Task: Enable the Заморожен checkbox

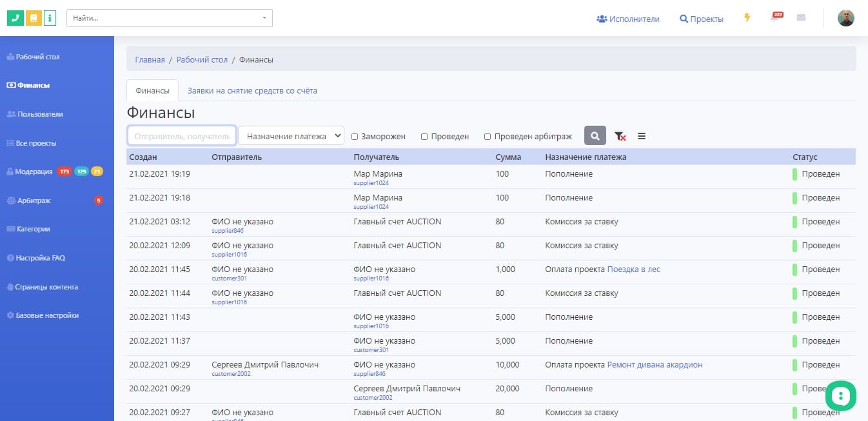Action: 355,137
